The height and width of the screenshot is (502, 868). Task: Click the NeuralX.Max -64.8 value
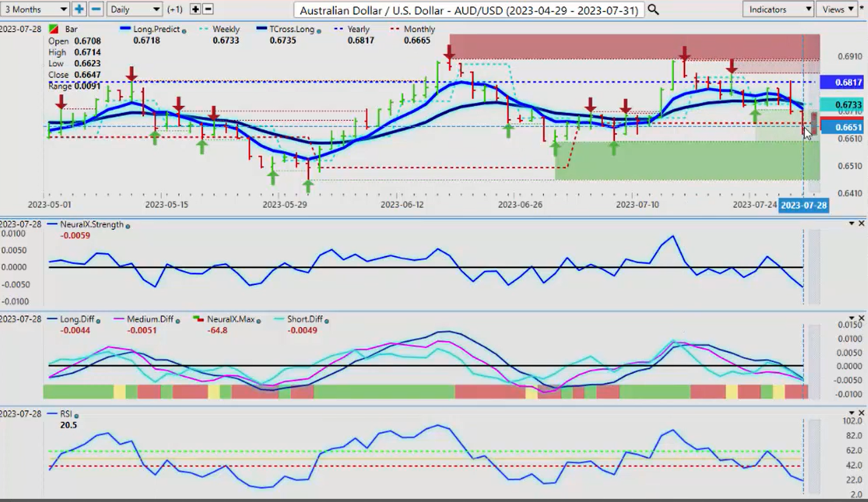click(217, 330)
